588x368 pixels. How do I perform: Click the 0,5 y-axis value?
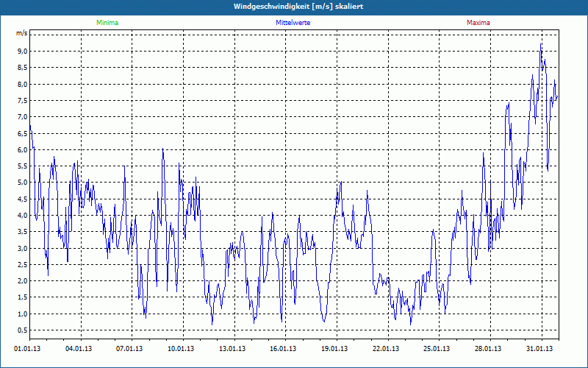[23, 330]
